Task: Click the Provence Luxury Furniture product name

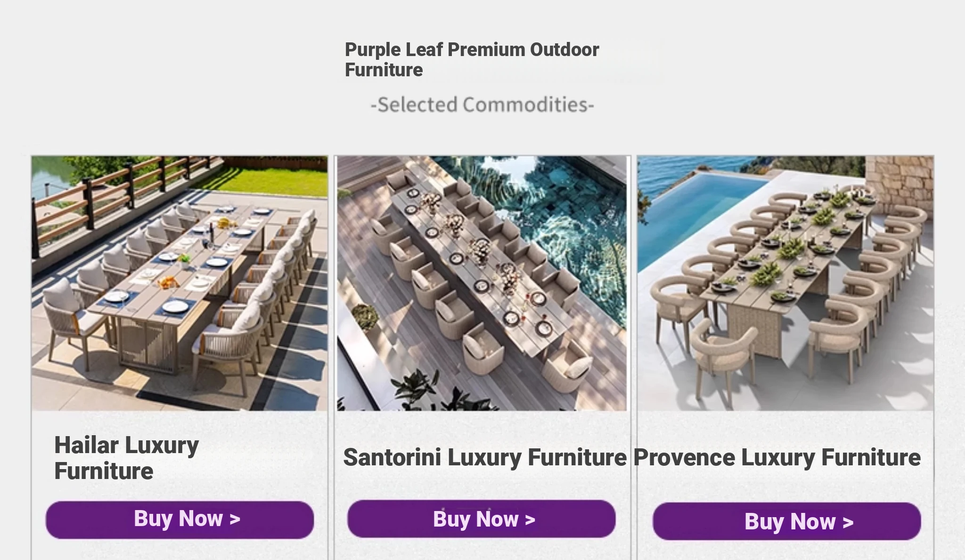Action: coord(777,457)
